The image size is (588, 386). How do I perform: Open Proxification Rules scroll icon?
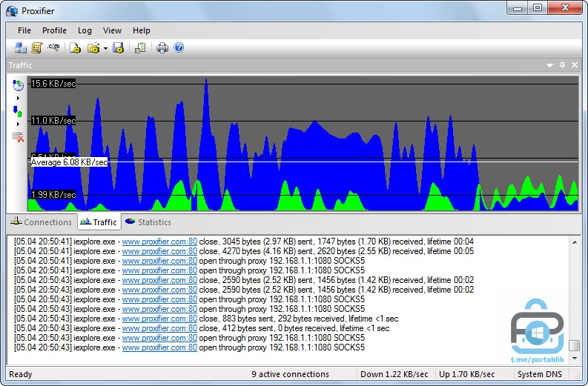point(37,48)
